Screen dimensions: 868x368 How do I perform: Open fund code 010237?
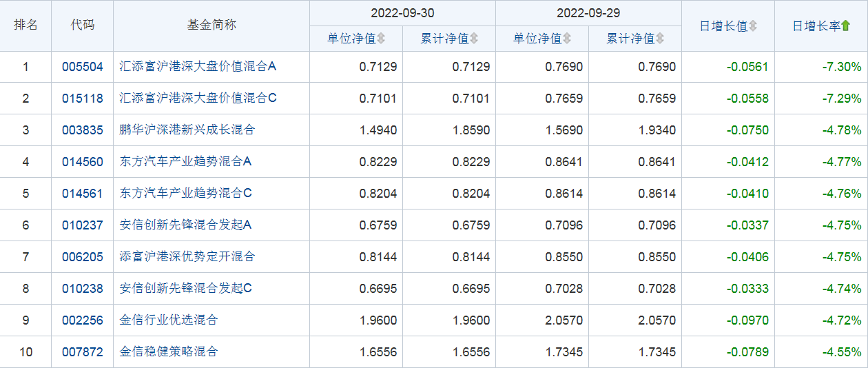coord(83,225)
